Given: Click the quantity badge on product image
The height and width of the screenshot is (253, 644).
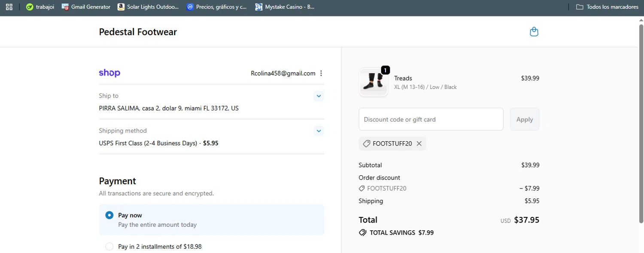Looking at the screenshot, I should click(385, 70).
